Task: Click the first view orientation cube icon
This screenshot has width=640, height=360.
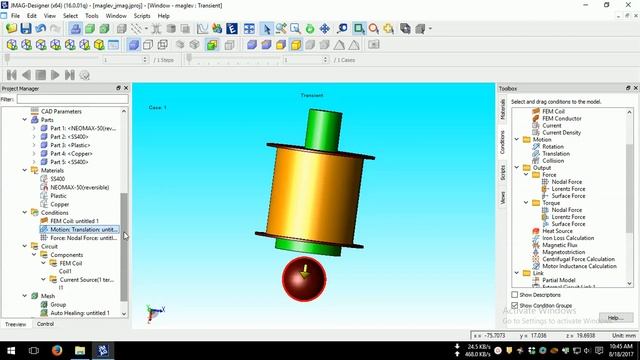Action: coord(12,44)
